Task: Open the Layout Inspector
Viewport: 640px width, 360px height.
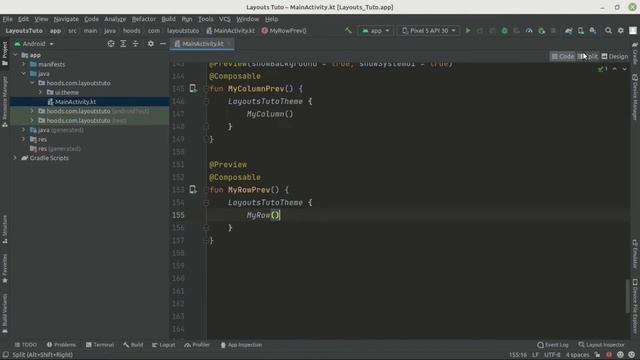Action: coord(602,345)
